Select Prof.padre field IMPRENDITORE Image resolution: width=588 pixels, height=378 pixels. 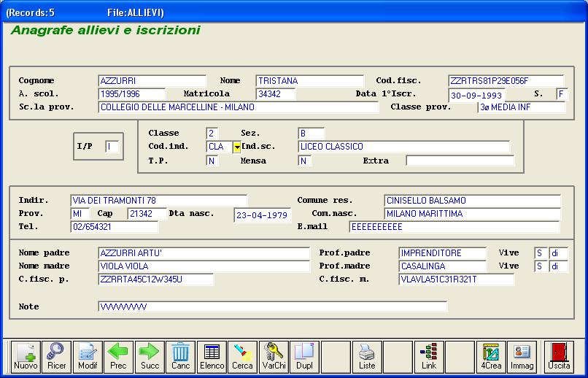(443, 253)
